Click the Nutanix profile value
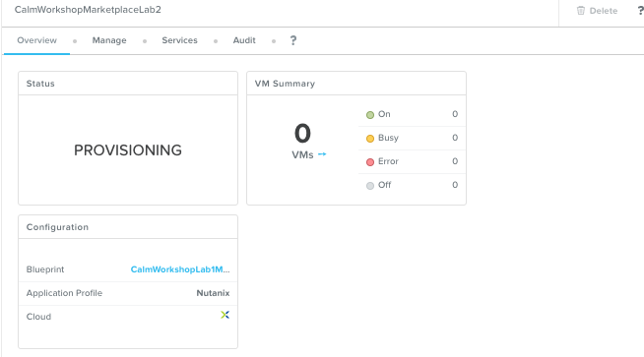This screenshot has height=357, width=644. coord(213,293)
